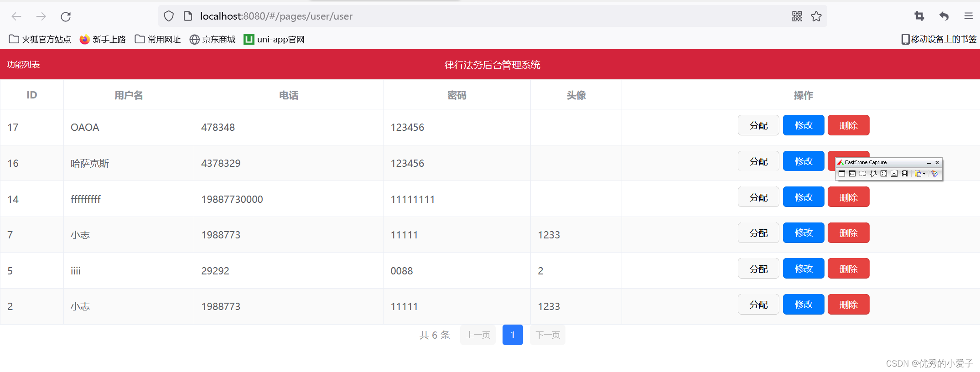
Task: Click the undo arrow icon in browser toolbar
Action: pos(944,16)
